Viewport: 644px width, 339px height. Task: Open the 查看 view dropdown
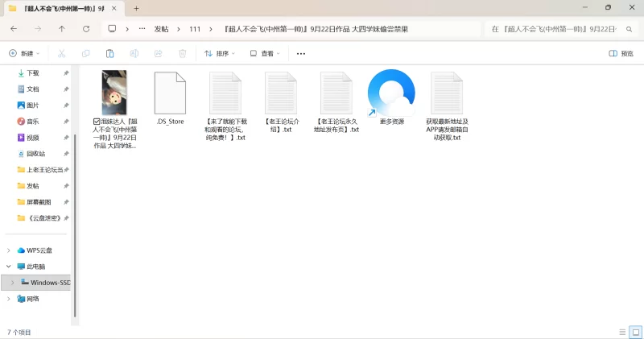click(x=265, y=53)
